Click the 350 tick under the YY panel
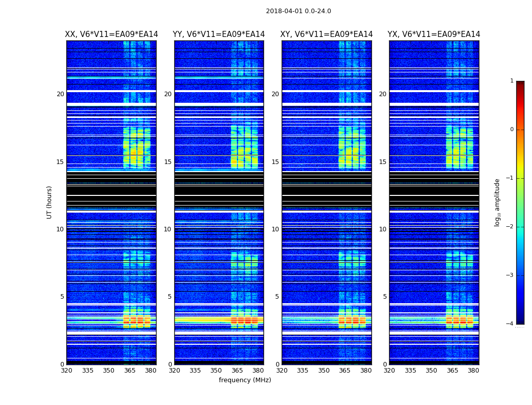 click(x=216, y=371)
